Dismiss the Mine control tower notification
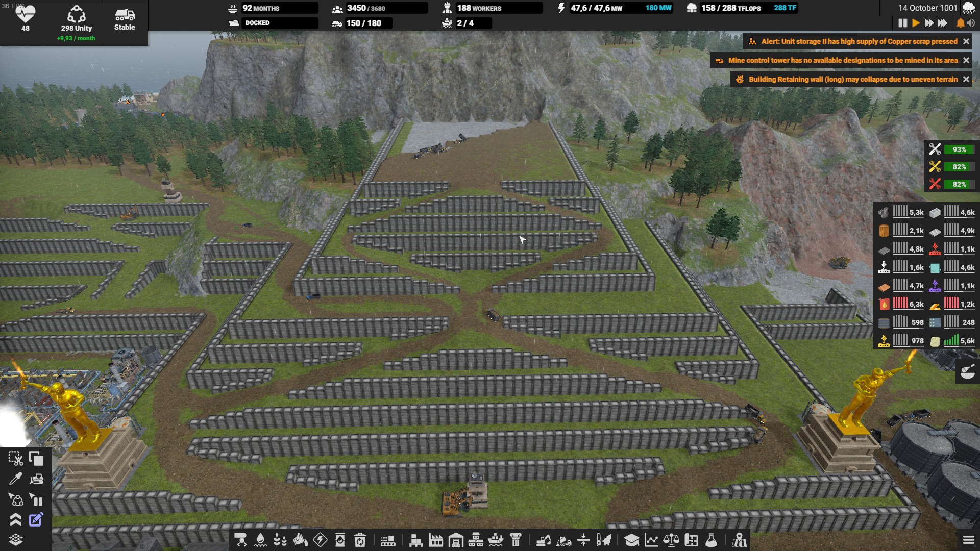The height and width of the screenshot is (551, 980). (x=966, y=60)
